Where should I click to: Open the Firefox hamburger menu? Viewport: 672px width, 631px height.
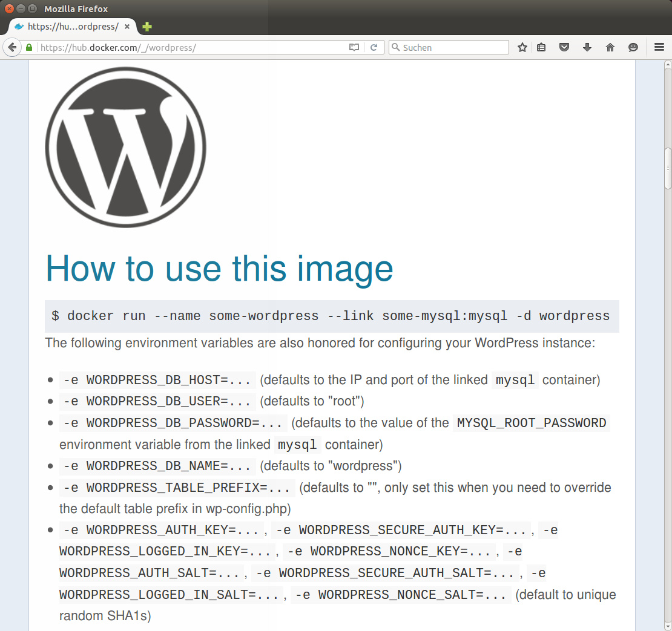(659, 47)
